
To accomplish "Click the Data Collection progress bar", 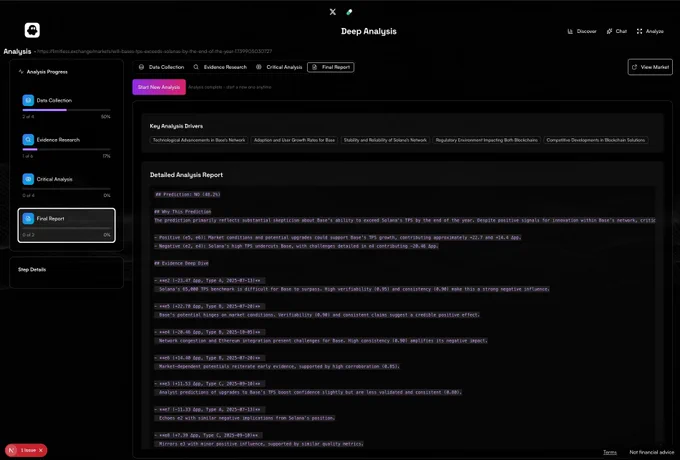I will coord(66,110).
